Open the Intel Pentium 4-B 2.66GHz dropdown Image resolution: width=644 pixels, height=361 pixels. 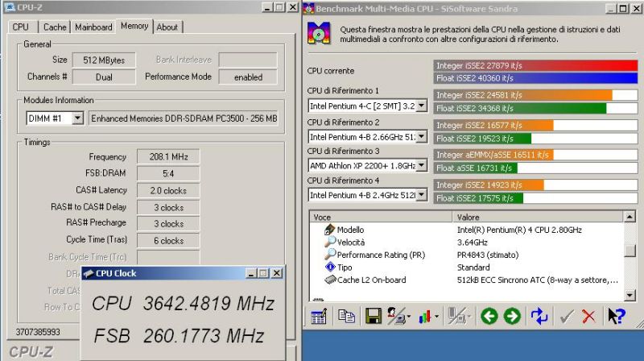(421, 137)
